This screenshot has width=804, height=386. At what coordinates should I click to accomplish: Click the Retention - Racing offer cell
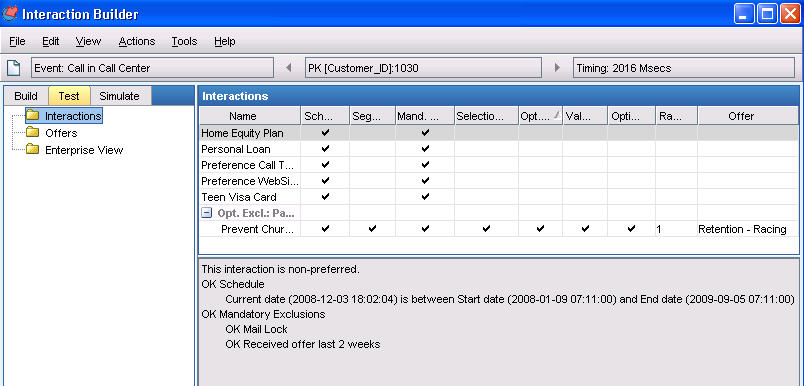click(748, 229)
